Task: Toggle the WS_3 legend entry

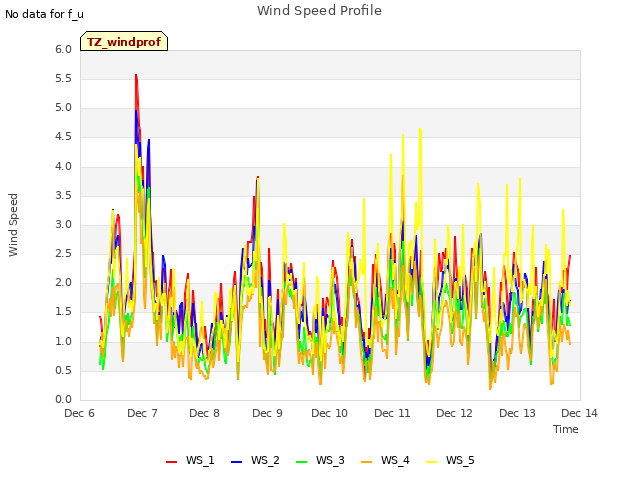Action: point(320,461)
